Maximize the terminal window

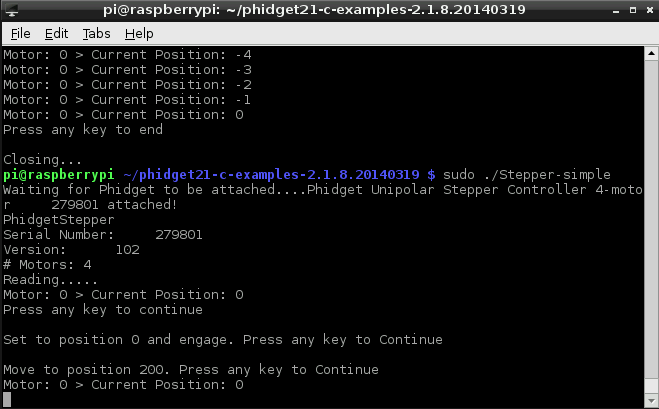tap(633, 10)
